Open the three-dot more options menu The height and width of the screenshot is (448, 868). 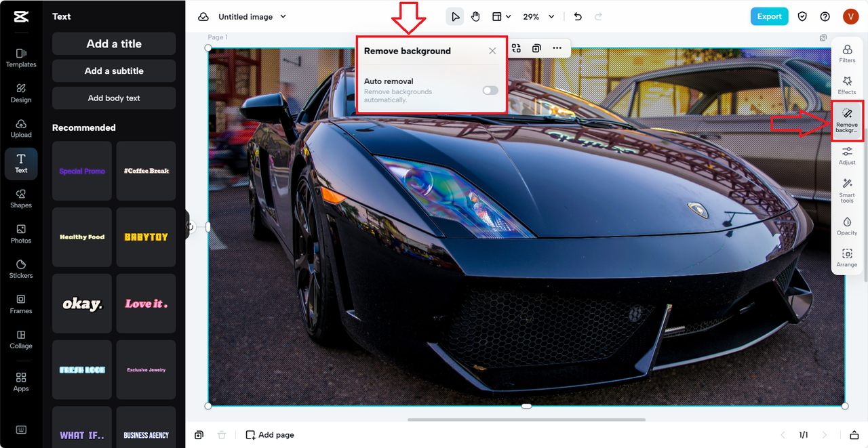click(557, 48)
